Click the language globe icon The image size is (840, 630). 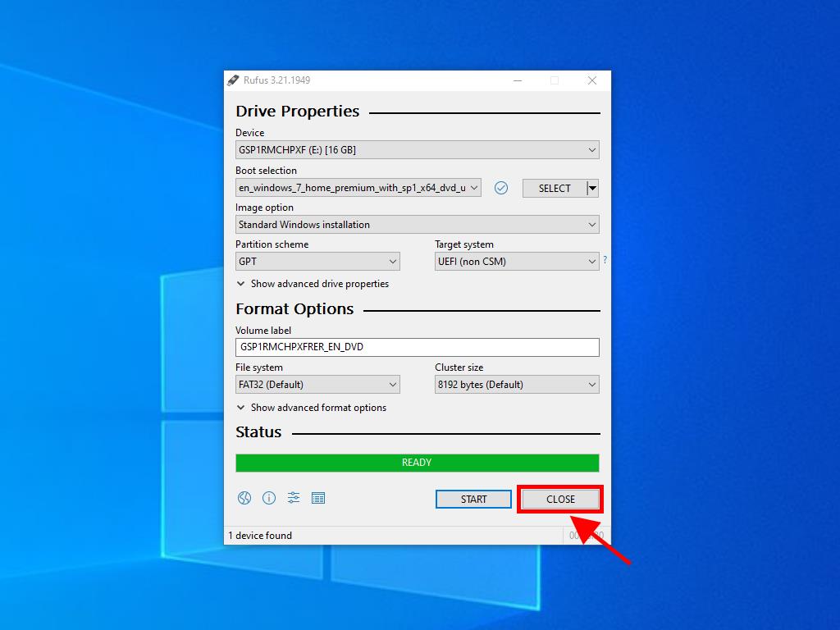(x=244, y=498)
